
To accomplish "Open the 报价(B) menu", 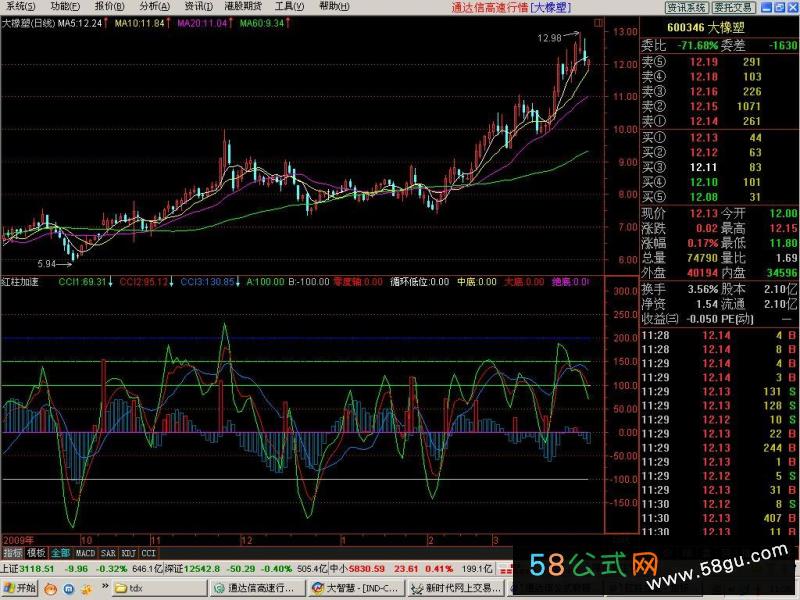I will point(110,7).
